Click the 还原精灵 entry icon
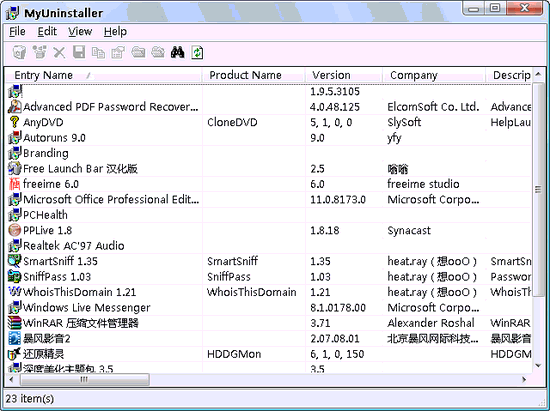Image resolution: width=550 pixels, height=411 pixels. coord(14,353)
